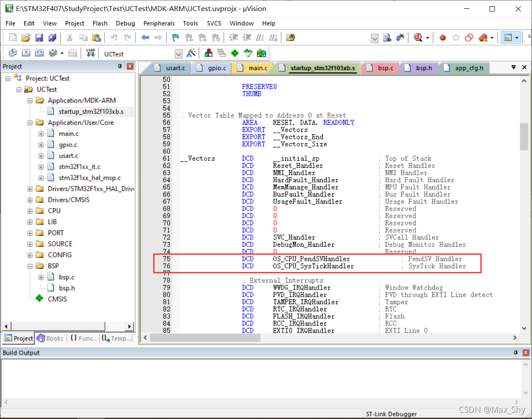The image size is (532, 419).
Task: Switch to the Functions tab in the Project pane
Action: [83, 338]
